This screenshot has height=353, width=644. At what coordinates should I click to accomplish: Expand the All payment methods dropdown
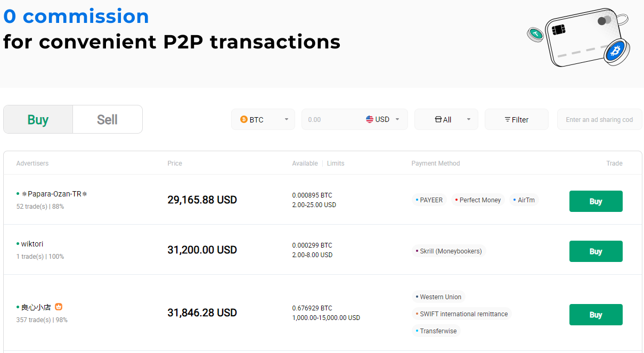pyautogui.click(x=447, y=119)
